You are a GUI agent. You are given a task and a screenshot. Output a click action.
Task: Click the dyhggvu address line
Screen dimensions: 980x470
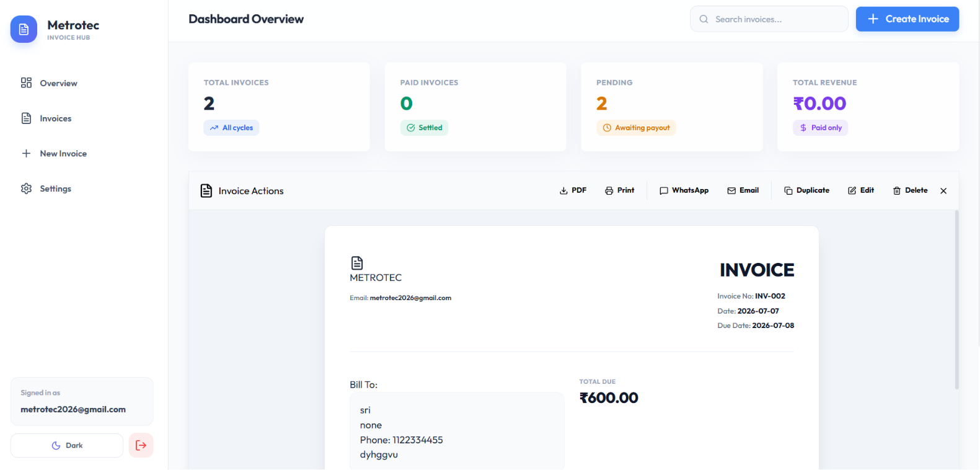(x=379, y=455)
